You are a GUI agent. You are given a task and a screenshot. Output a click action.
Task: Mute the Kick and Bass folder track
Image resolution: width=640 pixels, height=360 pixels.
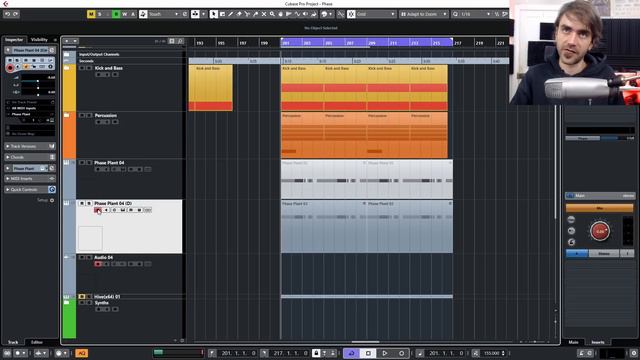(82, 68)
